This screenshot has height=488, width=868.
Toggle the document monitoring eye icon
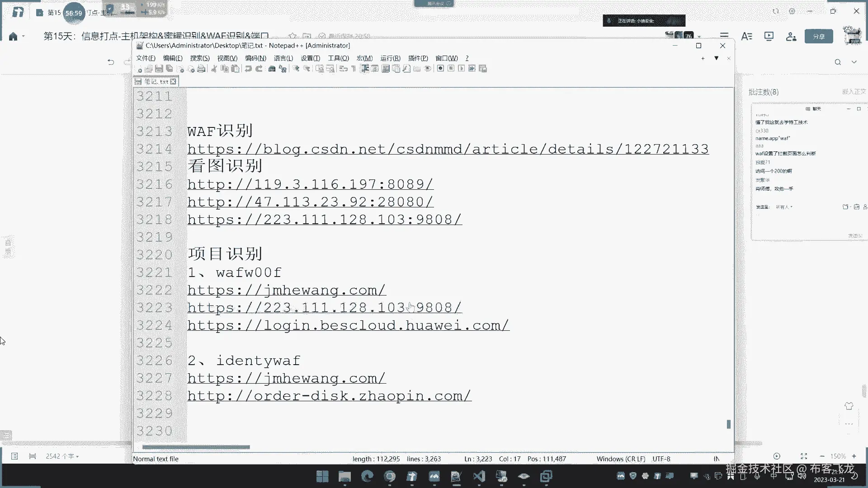(x=428, y=69)
